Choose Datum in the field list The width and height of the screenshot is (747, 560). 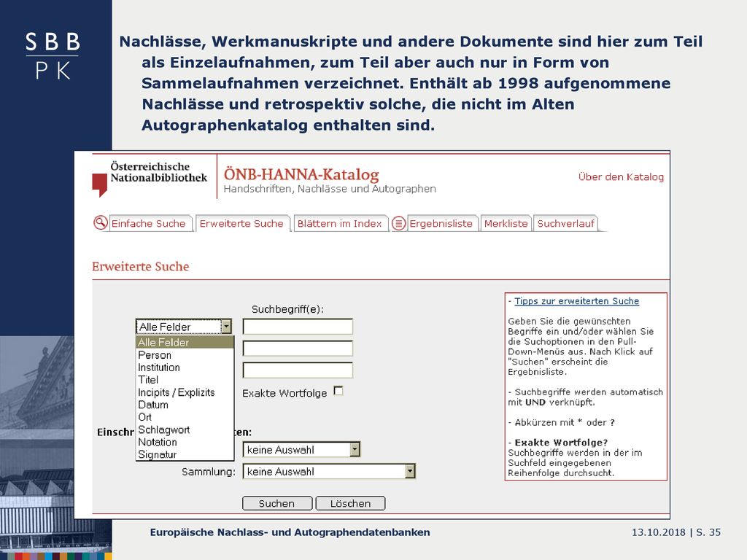point(185,405)
